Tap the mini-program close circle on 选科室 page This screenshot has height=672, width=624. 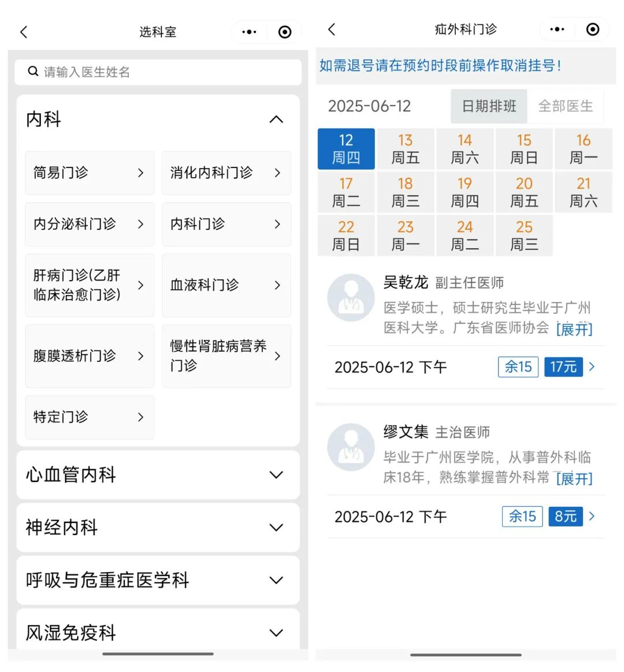[x=285, y=32]
